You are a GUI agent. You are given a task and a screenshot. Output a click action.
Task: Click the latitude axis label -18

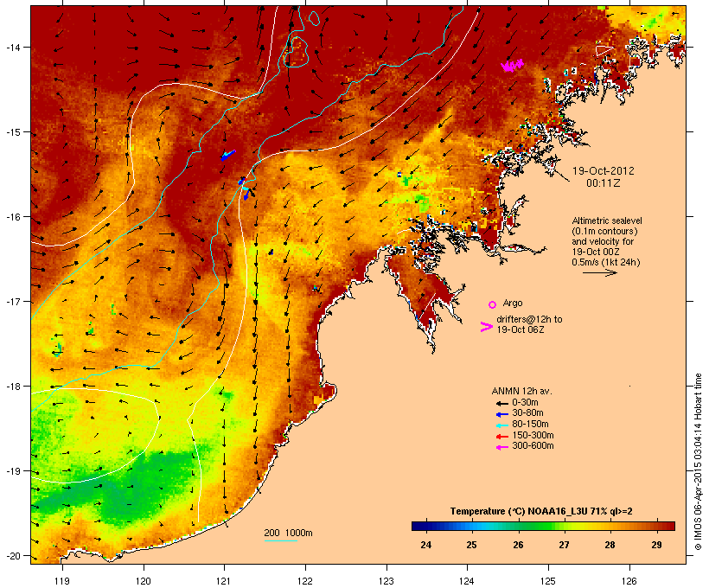pyautogui.click(x=13, y=387)
